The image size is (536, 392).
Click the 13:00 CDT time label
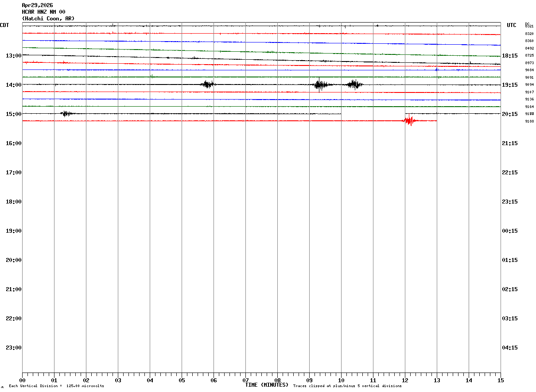14,55
